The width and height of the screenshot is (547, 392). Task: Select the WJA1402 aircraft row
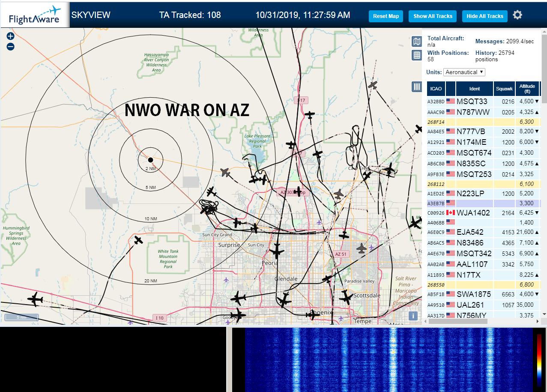click(x=484, y=213)
